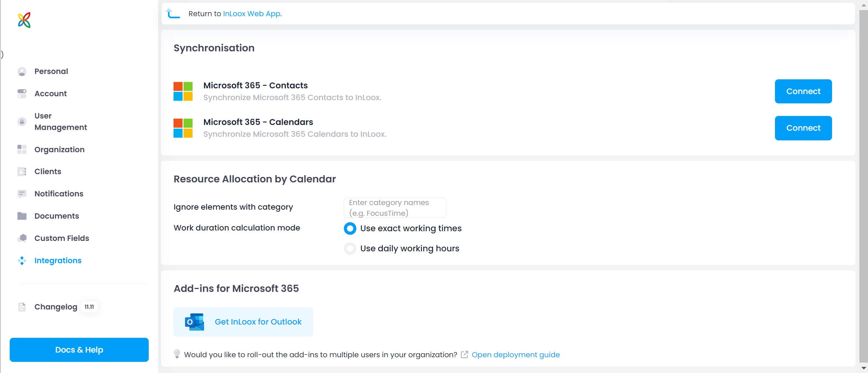Click the InLoox butterfly logo
Image resolution: width=868 pixels, height=373 pixels.
pyautogui.click(x=24, y=19)
